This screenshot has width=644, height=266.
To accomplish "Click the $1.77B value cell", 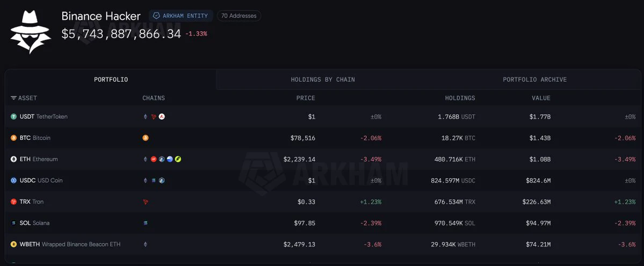I will [540, 117].
